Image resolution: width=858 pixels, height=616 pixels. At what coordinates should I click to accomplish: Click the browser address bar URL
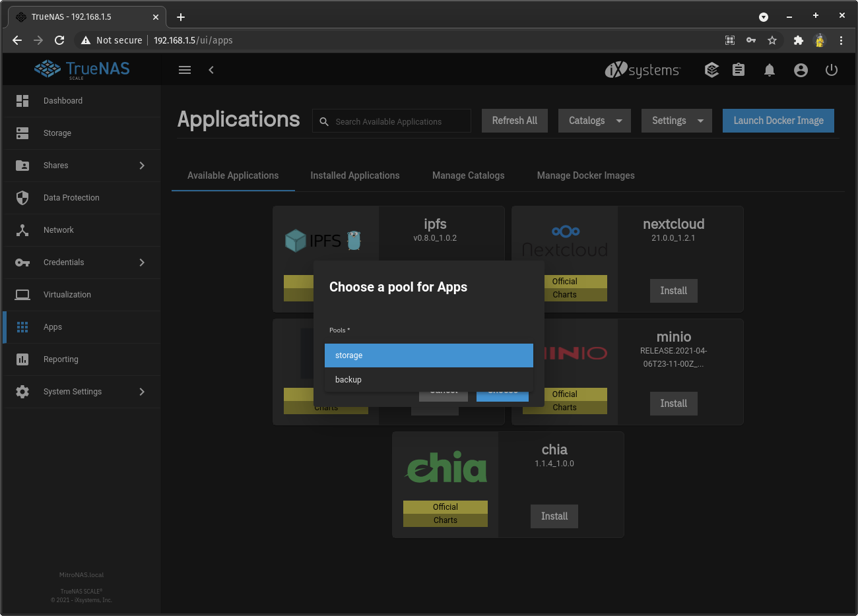click(193, 40)
